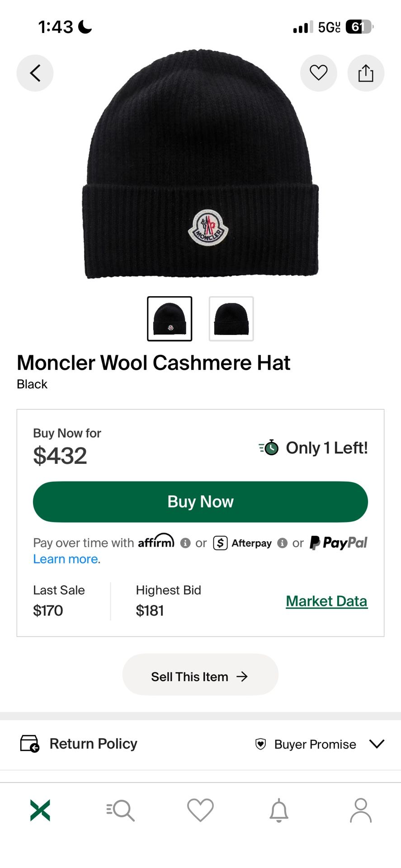Go back with the back arrow
Screen dimensions: 401x868
tap(35, 73)
